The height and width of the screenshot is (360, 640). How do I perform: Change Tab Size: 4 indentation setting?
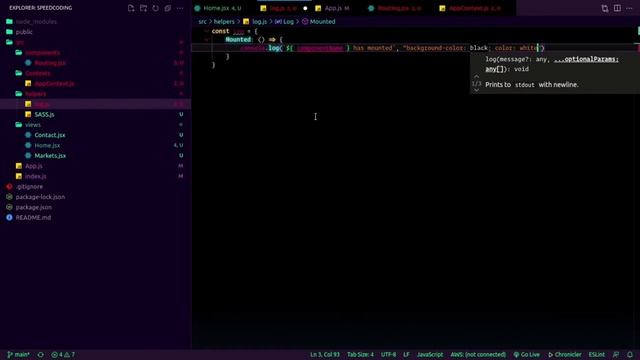pos(360,355)
